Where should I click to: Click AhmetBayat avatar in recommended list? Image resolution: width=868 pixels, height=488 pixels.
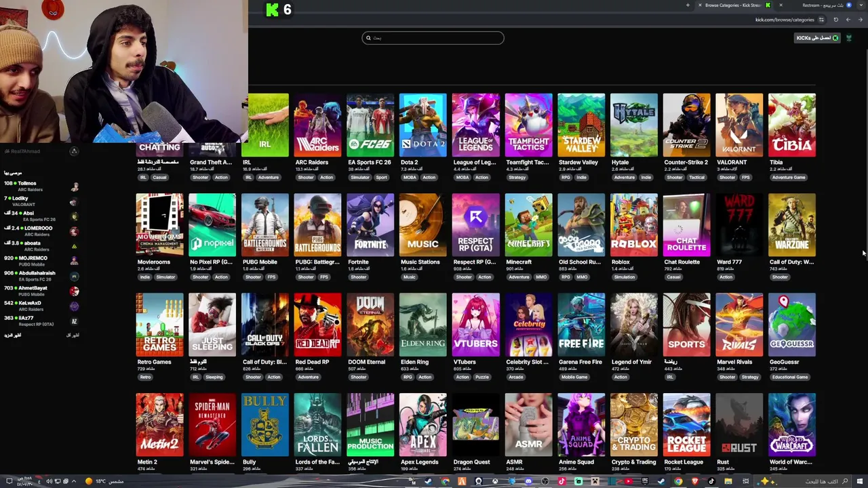(75, 291)
